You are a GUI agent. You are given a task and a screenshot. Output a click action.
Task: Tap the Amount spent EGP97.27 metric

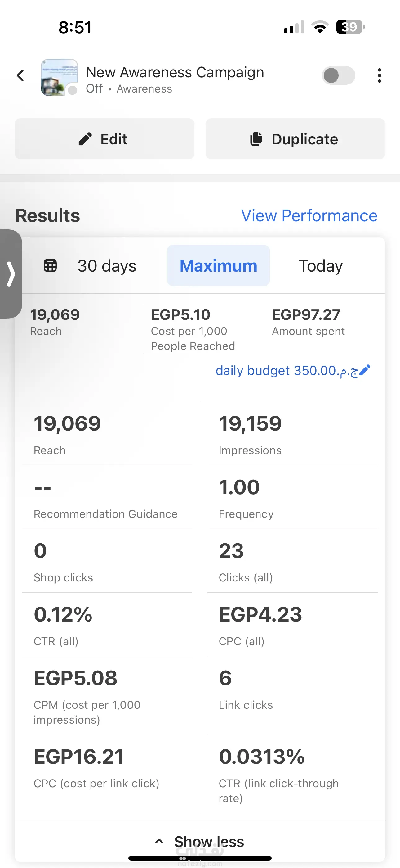(x=308, y=322)
